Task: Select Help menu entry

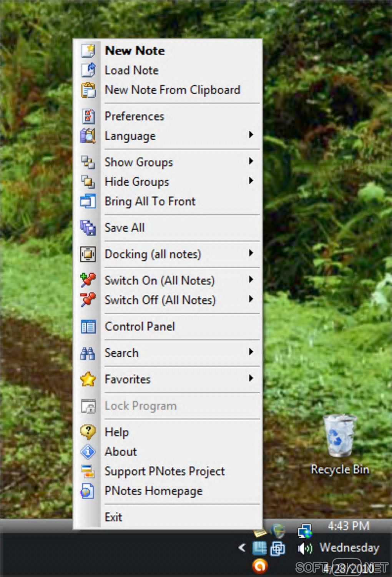Action: pyautogui.click(x=168, y=432)
